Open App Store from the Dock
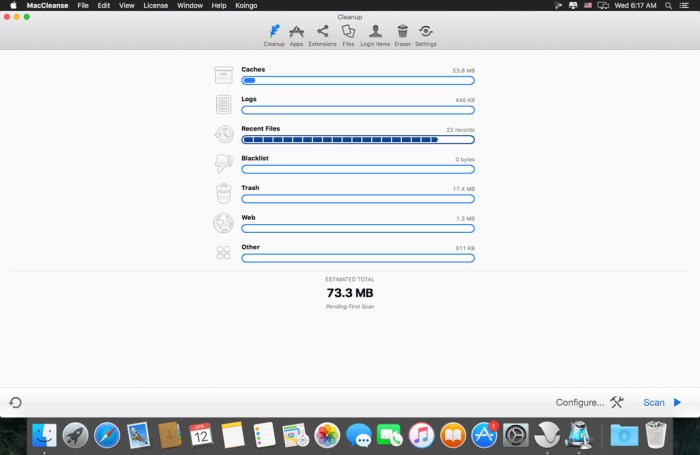Viewport: 700px width, 455px height. tap(484, 435)
